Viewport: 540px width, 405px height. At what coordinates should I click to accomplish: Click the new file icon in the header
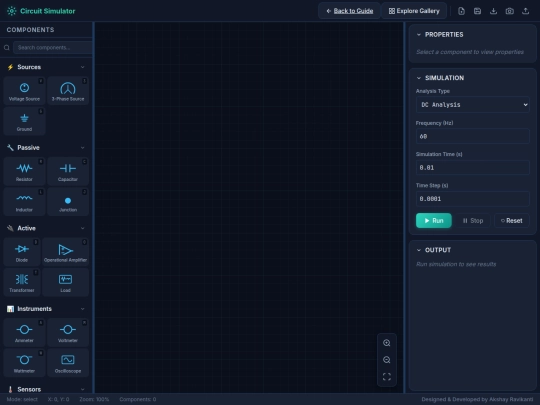coord(461,11)
